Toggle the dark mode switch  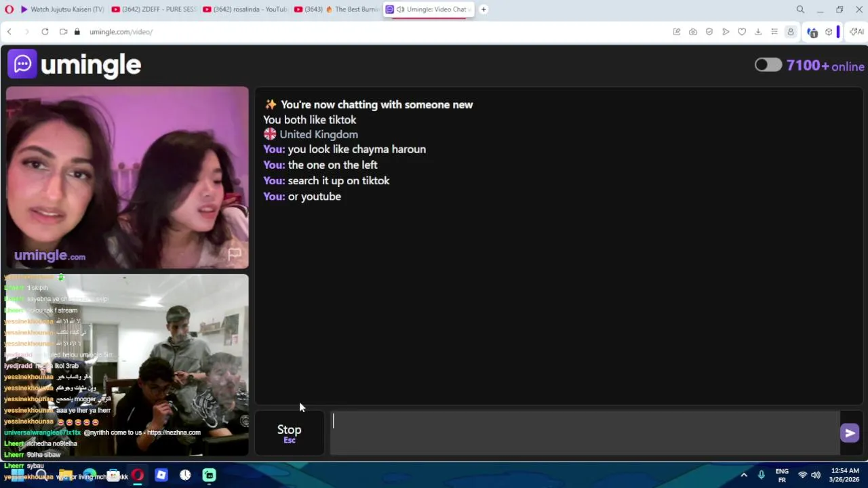[768, 65]
